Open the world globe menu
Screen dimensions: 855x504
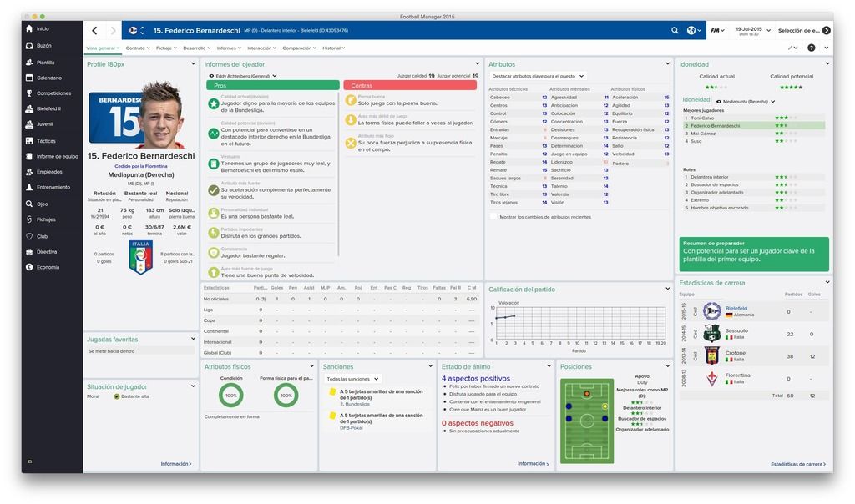693,31
